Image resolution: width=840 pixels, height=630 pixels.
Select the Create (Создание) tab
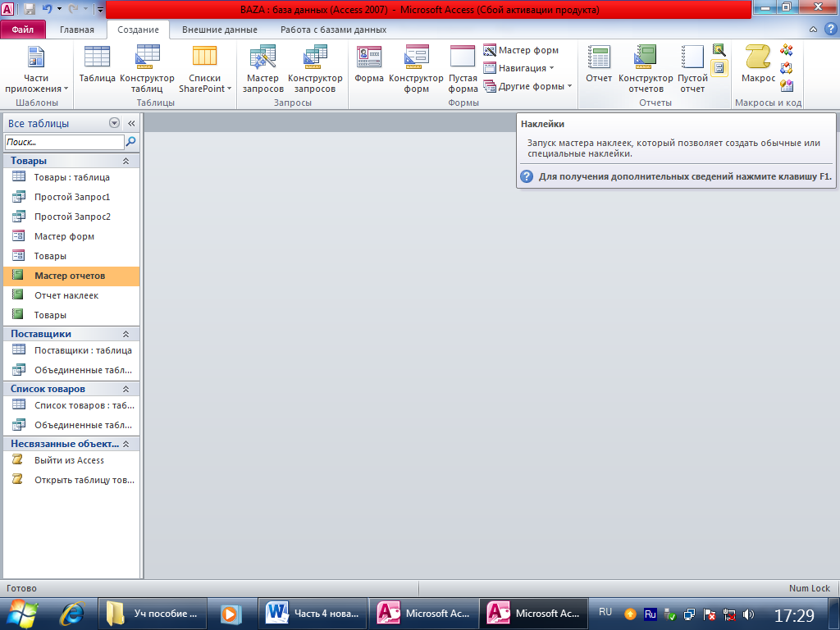click(x=138, y=30)
